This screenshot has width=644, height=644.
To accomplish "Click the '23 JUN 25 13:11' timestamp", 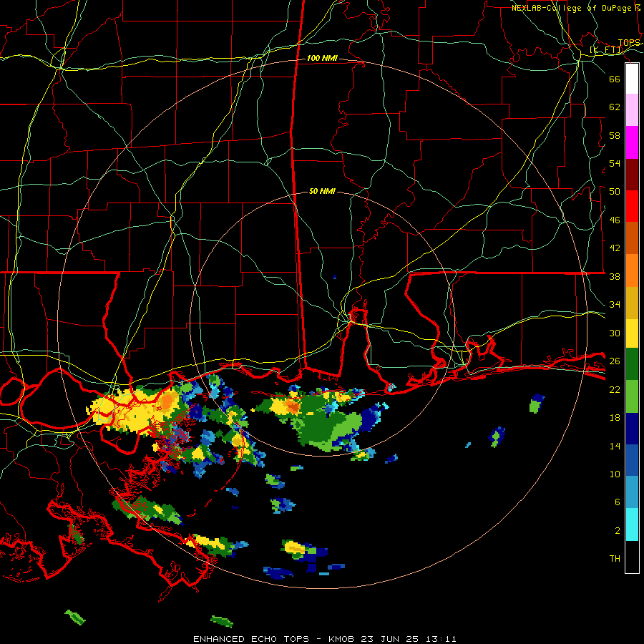I will coord(409,639).
